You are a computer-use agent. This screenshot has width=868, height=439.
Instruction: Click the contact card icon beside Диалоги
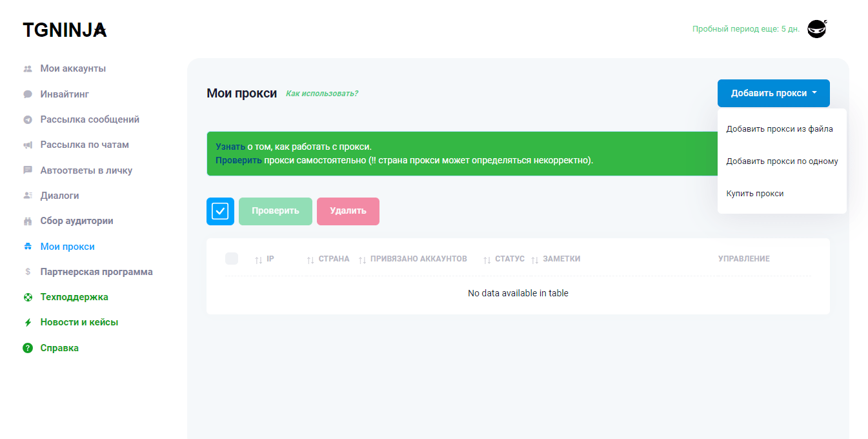(28, 196)
